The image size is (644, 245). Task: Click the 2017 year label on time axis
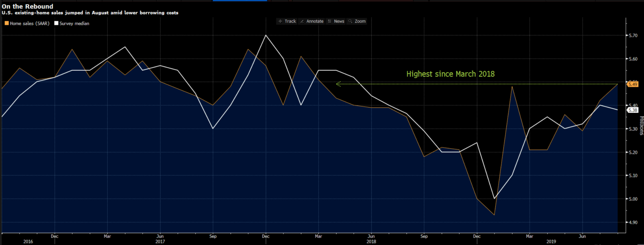[x=160, y=241]
